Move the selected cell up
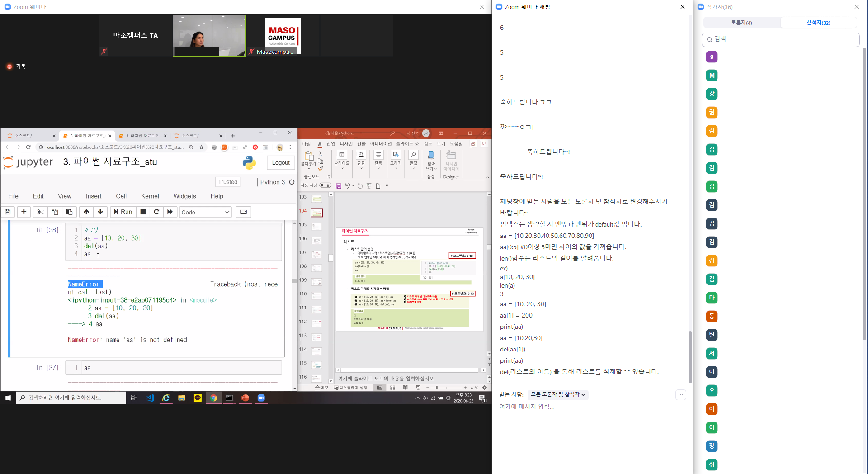 click(86, 212)
